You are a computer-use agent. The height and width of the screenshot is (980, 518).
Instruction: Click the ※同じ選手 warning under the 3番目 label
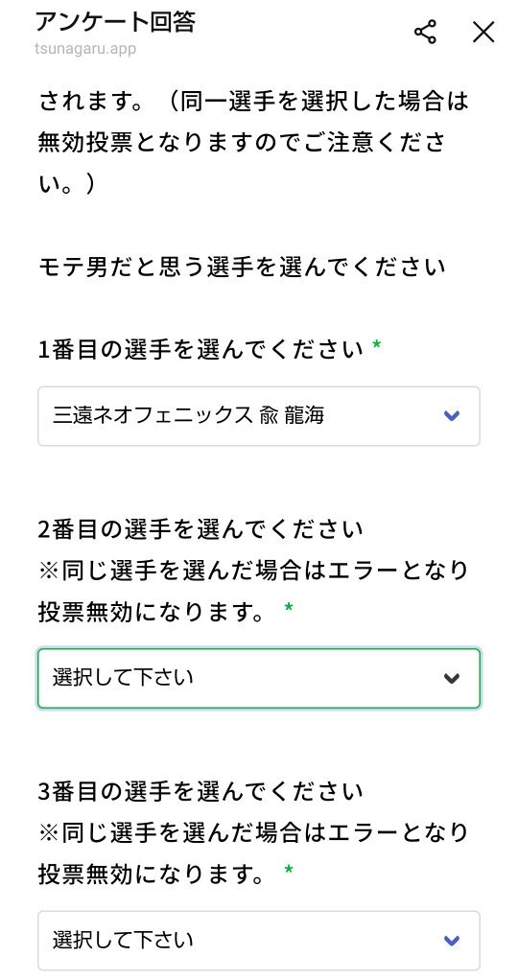(252, 852)
